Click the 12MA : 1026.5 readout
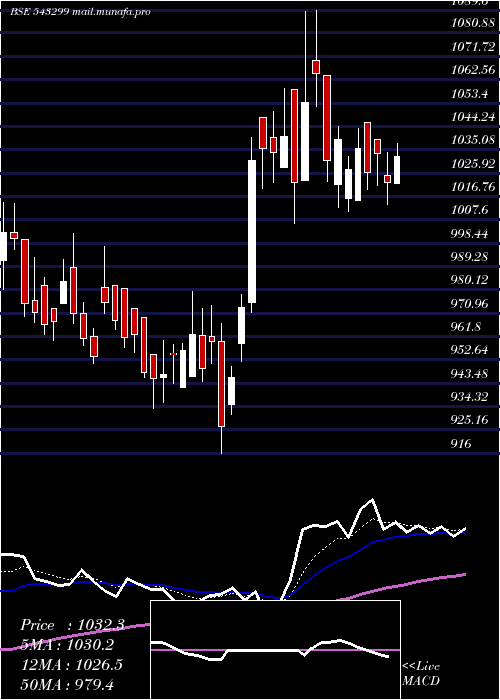Viewport: 500px width, 700px height. pyautogui.click(x=72, y=665)
